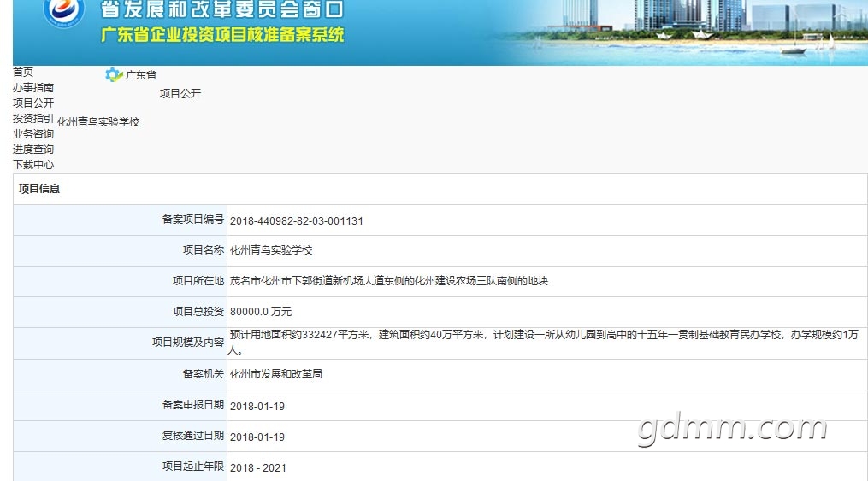Click the gear icon beside 广东省
This screenshot has height=481, width=868.
(x=114, y=74)
